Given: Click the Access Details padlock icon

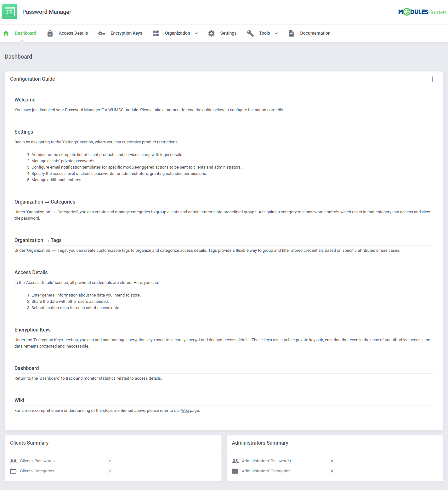Looking at the screenshot, I should [50, 33].
